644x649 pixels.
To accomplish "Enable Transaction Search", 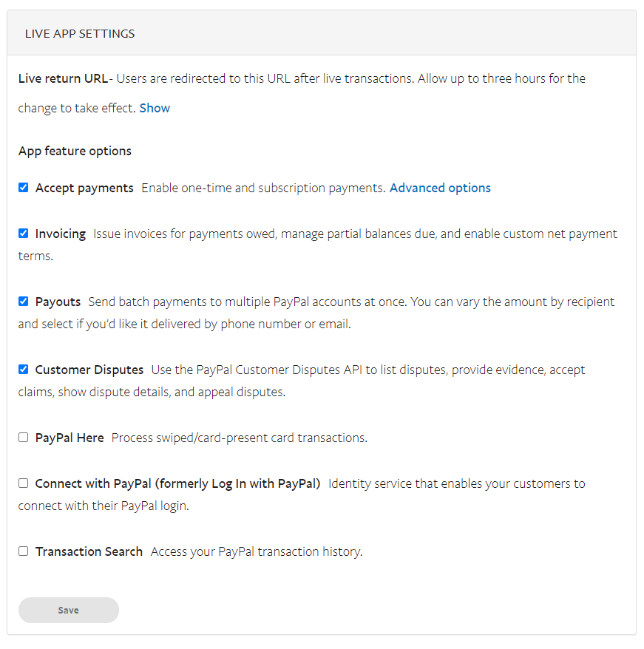I will click(23, 551).
